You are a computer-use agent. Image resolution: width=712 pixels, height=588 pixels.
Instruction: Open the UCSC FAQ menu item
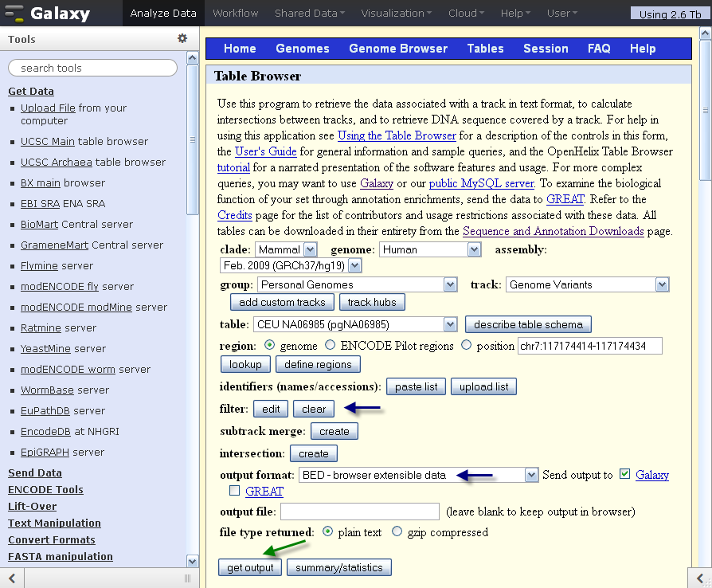(x=599, y=49)
